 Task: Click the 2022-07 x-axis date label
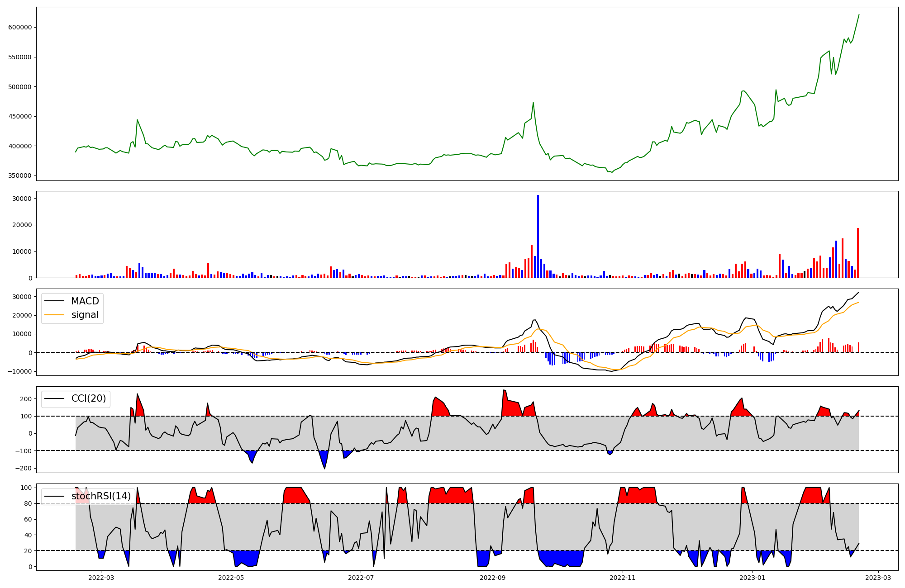tap(361, 577)
